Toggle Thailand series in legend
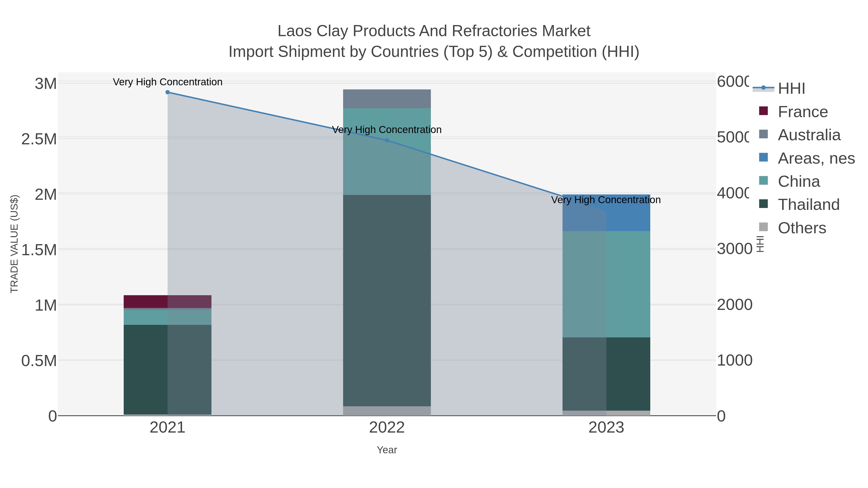868x488 pixels. tap(799, 205)
